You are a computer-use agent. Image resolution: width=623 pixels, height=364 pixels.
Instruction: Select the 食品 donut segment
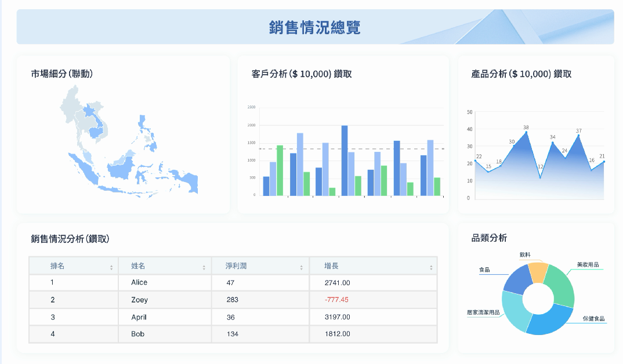pyautogui.click(x=517, y=280)
